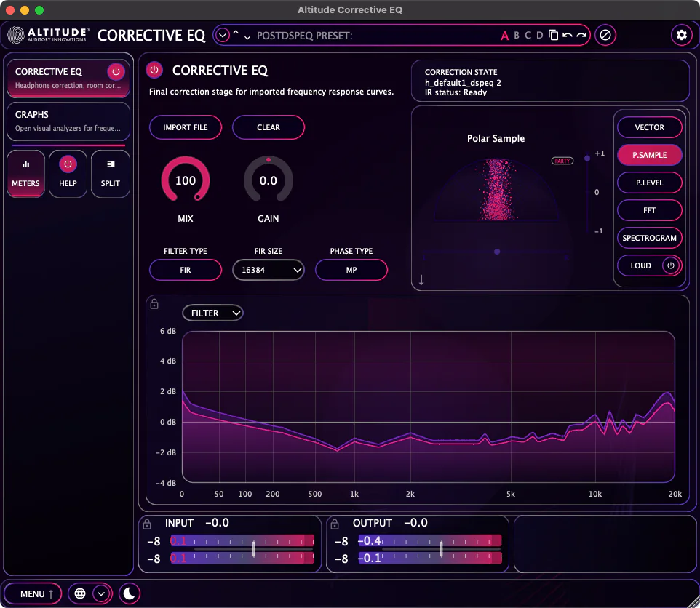Toggle the PARTY mode badge
The image size is (700, 608).
[562, 161]
